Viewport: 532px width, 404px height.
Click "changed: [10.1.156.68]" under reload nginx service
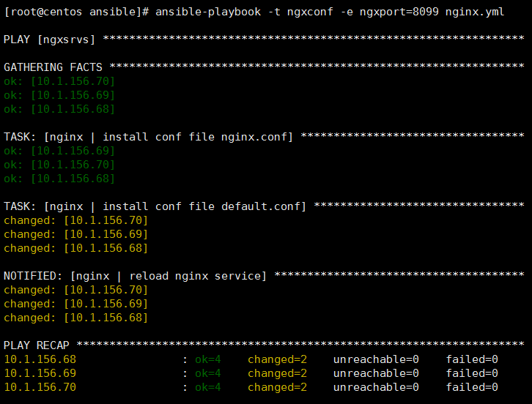(76, 318)
